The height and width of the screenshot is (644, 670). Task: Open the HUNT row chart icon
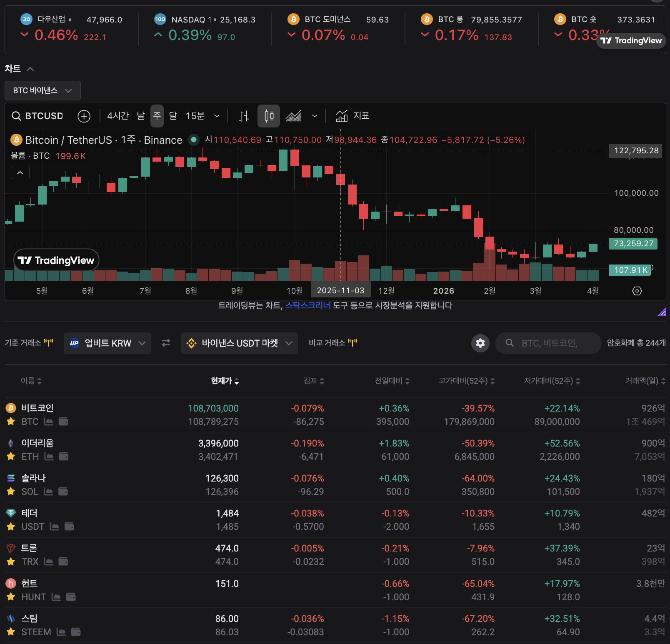click(56, 597)
